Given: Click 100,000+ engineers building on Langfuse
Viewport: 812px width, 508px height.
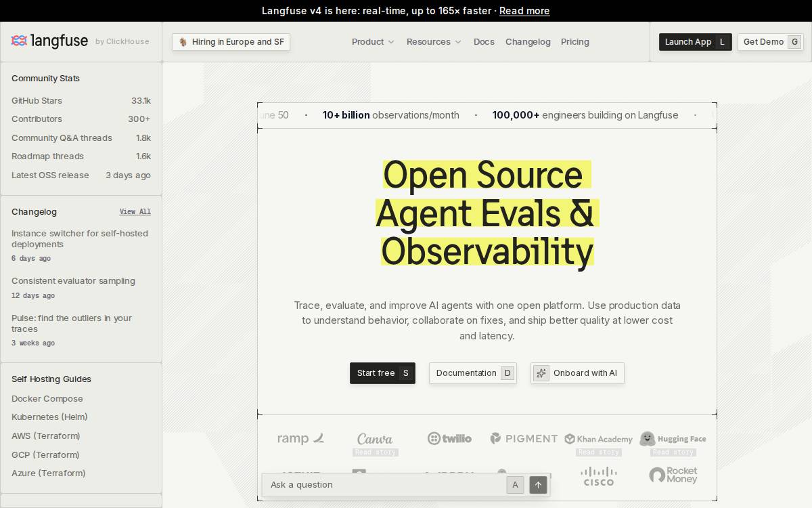Looking at the screenshot, I should pyautogui.click(x=585, y=116).
